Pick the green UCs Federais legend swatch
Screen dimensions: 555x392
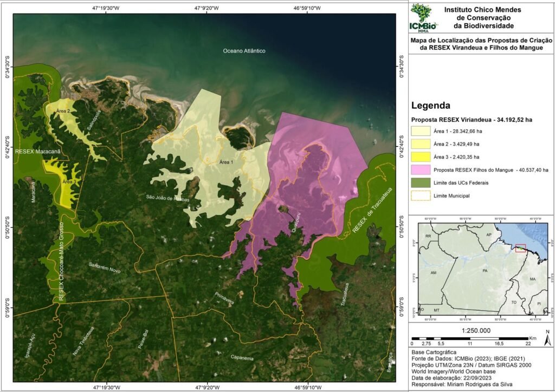421,183
